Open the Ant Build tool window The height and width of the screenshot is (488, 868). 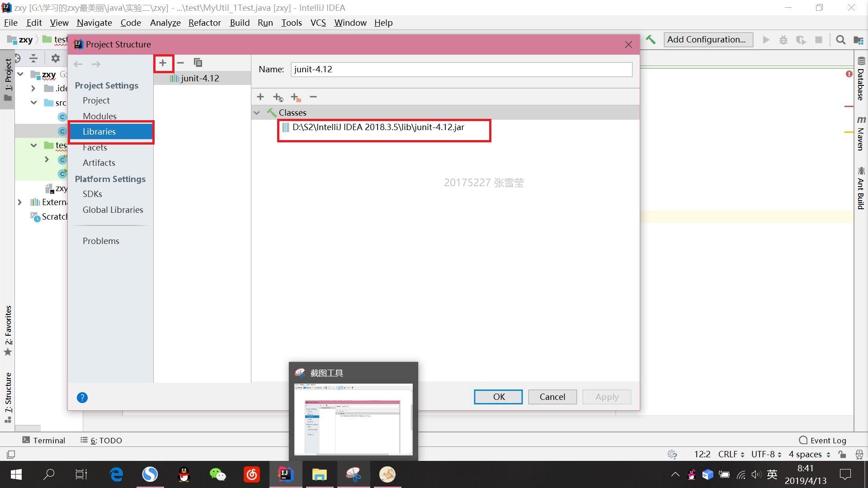tap(861, 188)
